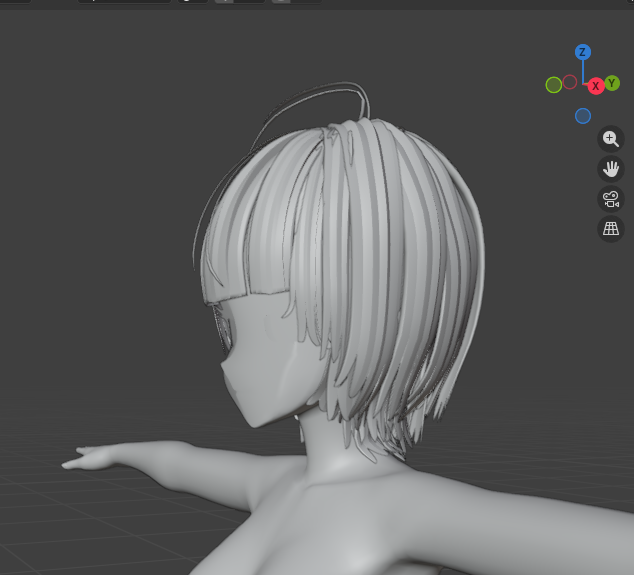Toggle perspective/orthographic grid icon
Viewport: 634px width, 575px height.
click(611, 229)
